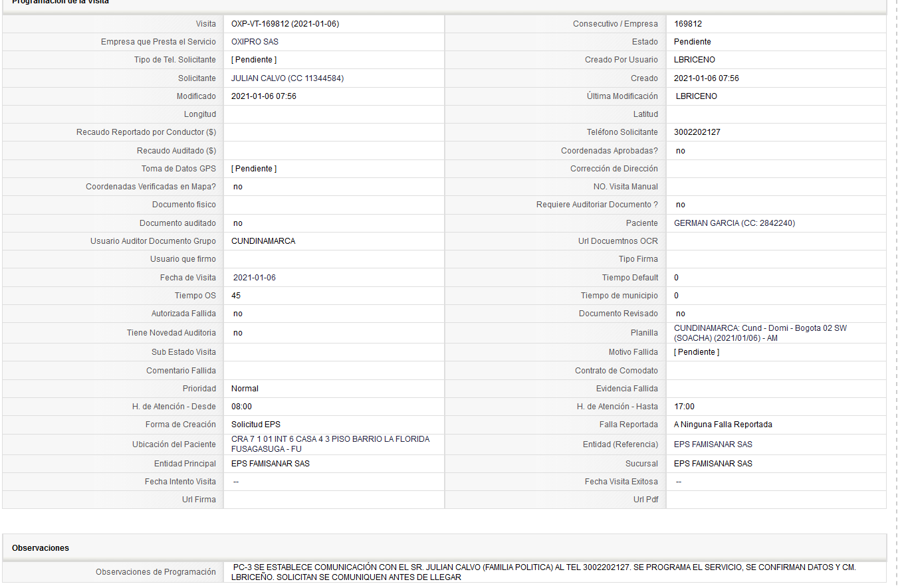The width and height of the screenshot is (904, 588).
Task: Click Tiempo OS value 45
Action: tap(236, 296)
